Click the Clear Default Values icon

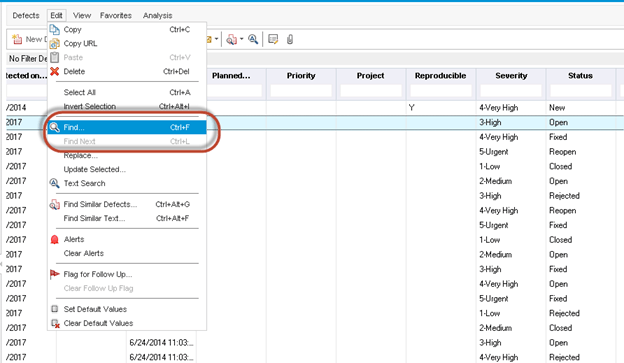[55, 323]
